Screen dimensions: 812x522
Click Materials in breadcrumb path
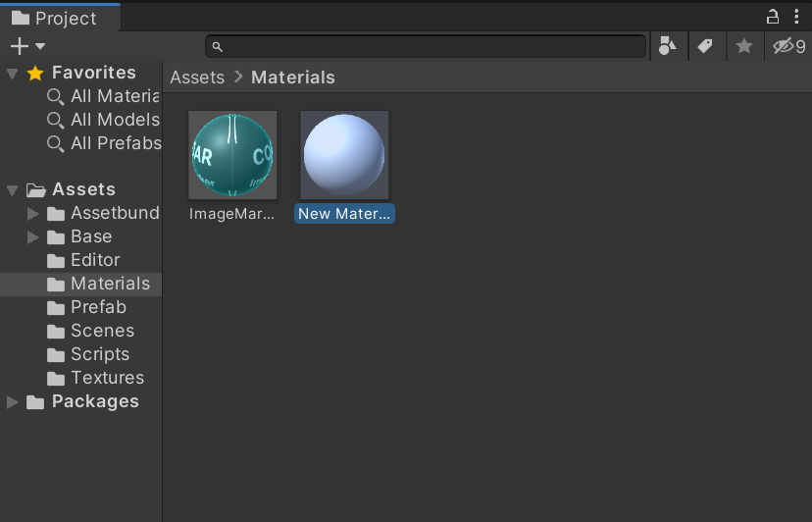pos(293,78)
